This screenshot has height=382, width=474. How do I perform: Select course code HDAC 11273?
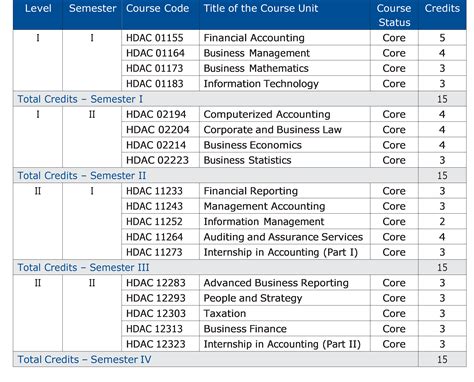click(x=154, y=253)
